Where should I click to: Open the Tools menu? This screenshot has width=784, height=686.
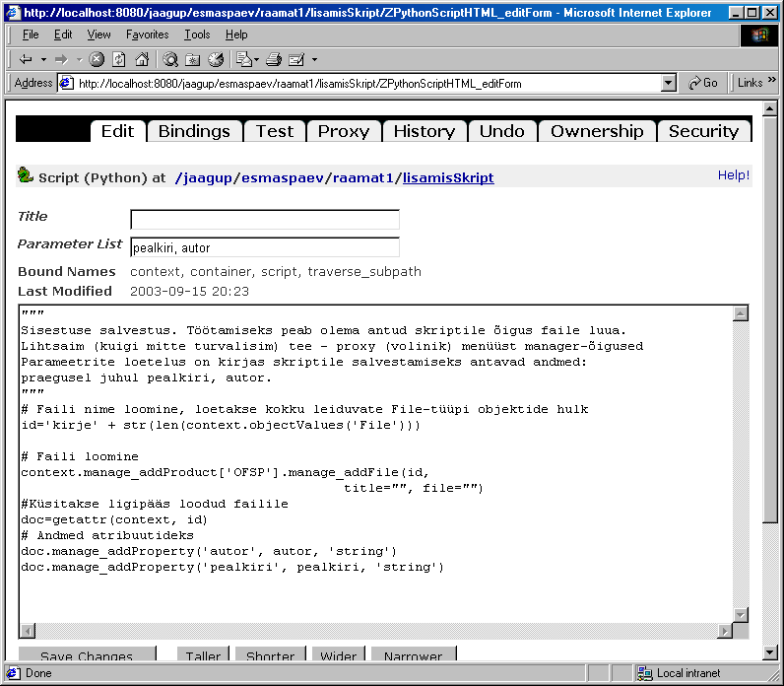[197, 34]
